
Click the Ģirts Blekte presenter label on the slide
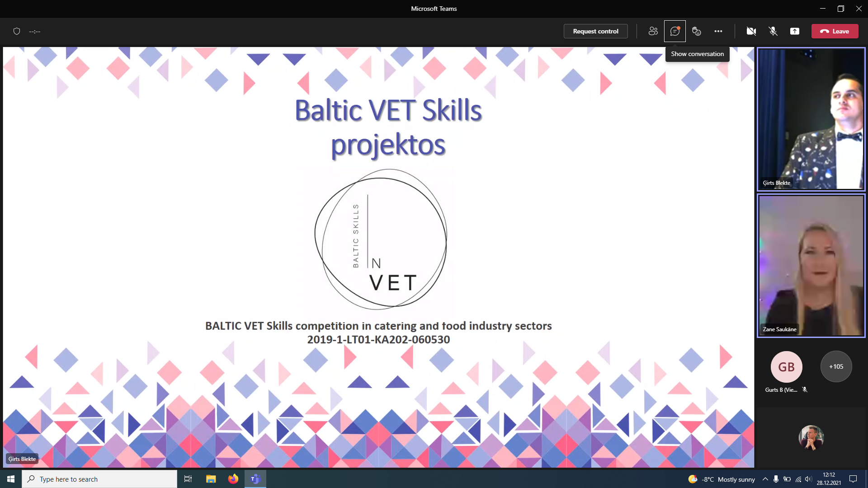coord(22,459)
